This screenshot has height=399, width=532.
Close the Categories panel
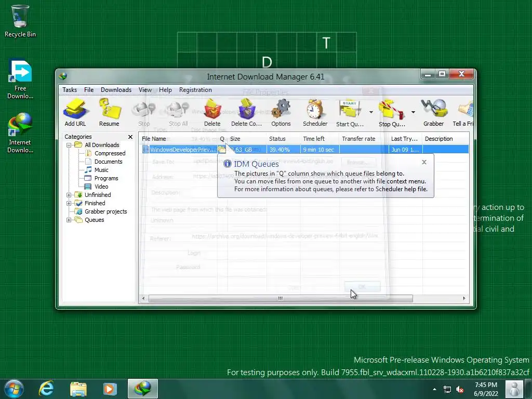[x=130, y=137]
